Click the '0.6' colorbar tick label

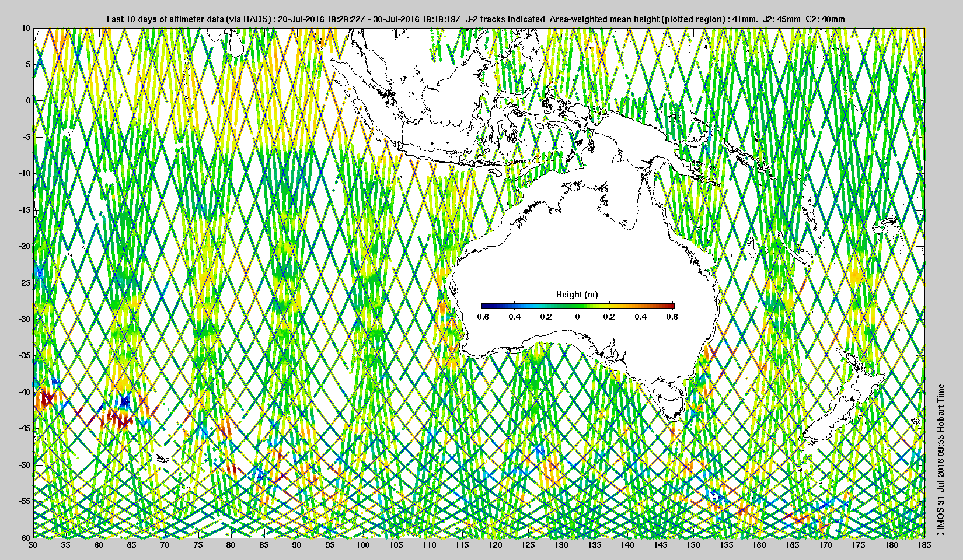click(672, 317)
